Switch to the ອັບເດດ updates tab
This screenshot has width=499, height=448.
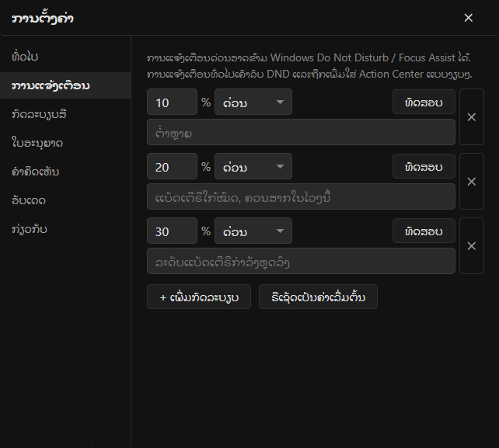(x=65, y=200)
